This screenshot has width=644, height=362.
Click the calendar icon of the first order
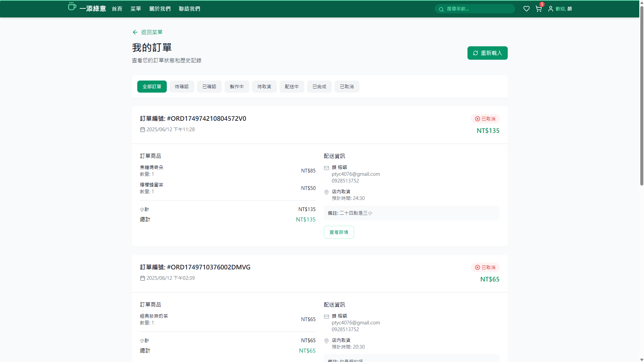click(x=143, y=130)
